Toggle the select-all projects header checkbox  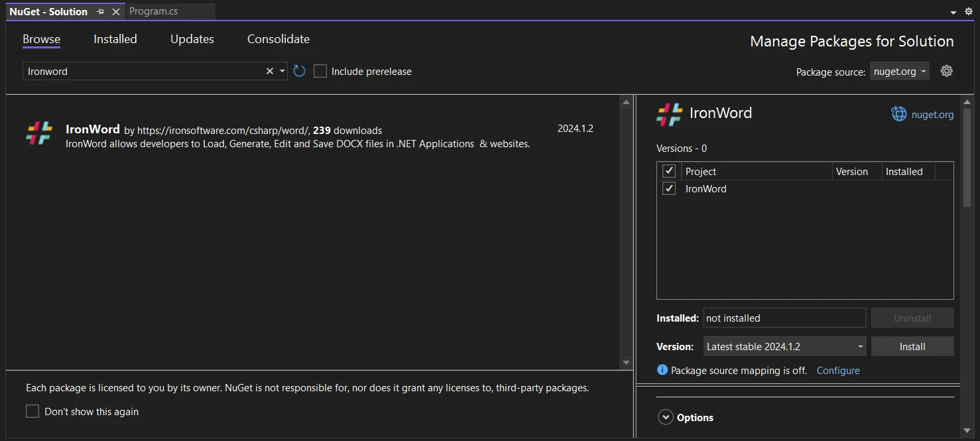669,171
